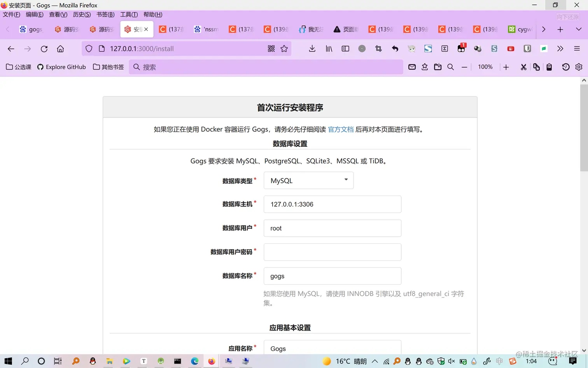The height and width of the screenshot is (368, 588).
Task: Open the settings gear icon
Action: point(579,67)
